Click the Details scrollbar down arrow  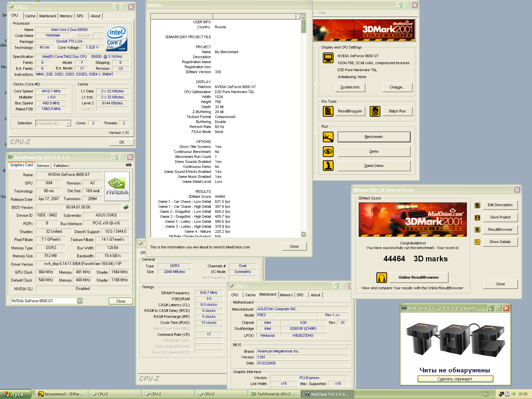click(x=304, y=234)
